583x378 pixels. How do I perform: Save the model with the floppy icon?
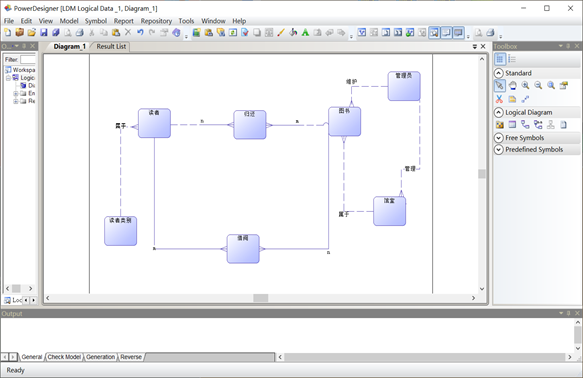[44, 33]
